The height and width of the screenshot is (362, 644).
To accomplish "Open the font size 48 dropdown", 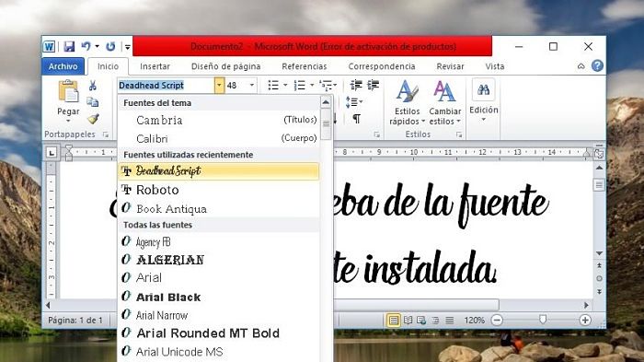I will (252, 85).
